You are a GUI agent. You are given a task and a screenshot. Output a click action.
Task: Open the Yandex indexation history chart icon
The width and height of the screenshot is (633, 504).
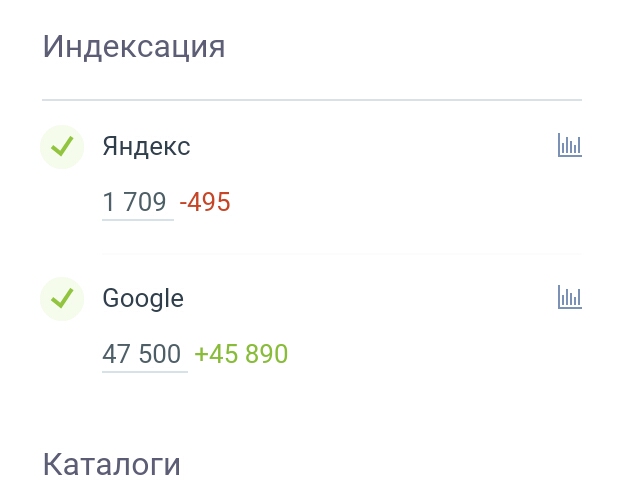click(x=569, y=146)
